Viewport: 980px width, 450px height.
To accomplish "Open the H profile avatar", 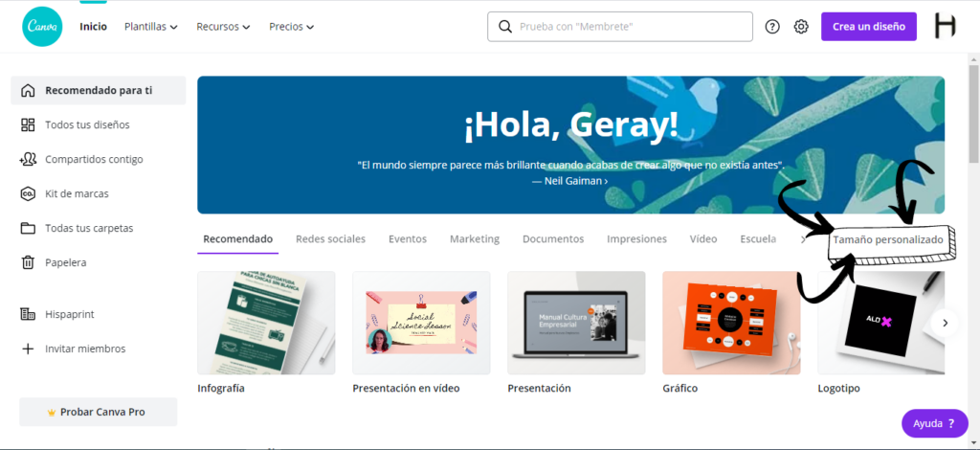I will click(x=945, y=26).
